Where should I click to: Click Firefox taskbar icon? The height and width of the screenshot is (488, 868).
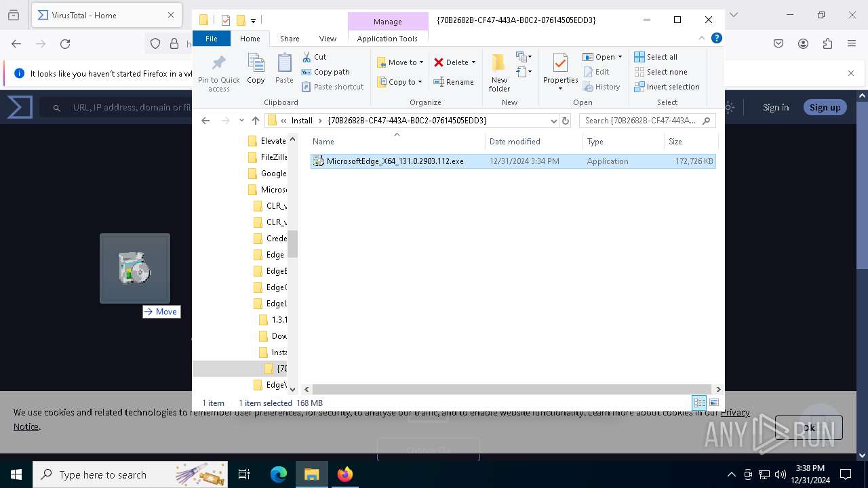pos(345,474)
